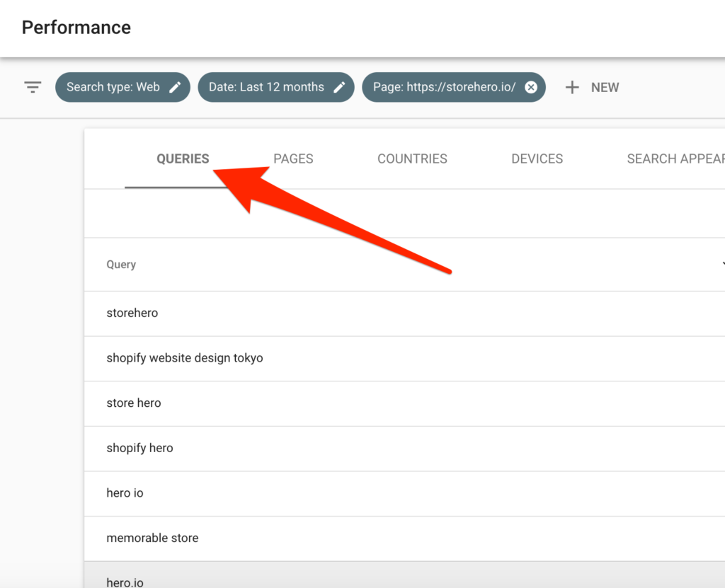725x588 pixels.
Task: Select the 'memorable store' query row
Action: click(404, 538)
